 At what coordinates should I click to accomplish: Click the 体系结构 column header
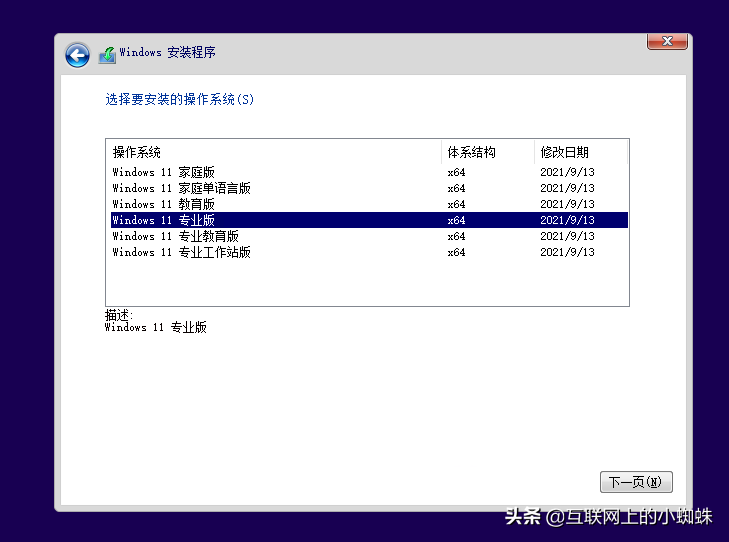point(471,152)
